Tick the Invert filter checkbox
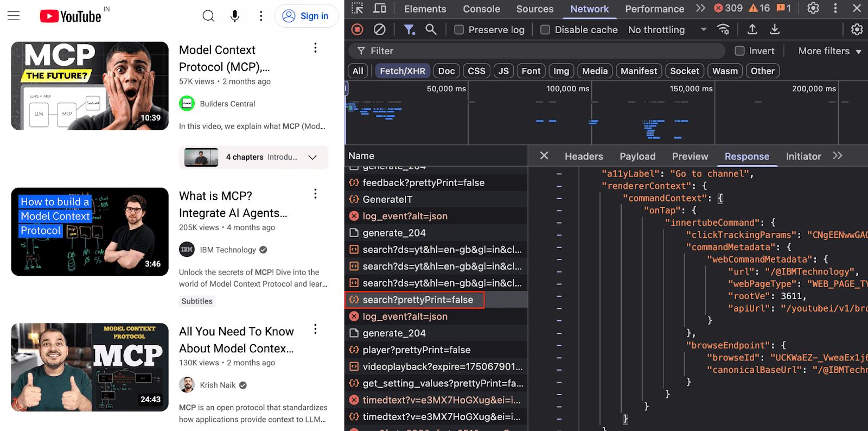Viewport: 868px width, 431px height. coord(739,51)
